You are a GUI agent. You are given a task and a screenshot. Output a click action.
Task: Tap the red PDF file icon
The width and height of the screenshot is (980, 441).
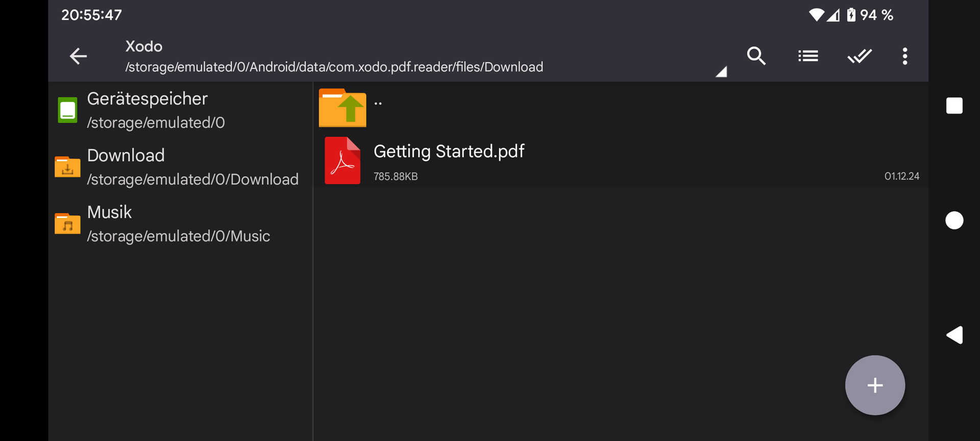[342, 161]
